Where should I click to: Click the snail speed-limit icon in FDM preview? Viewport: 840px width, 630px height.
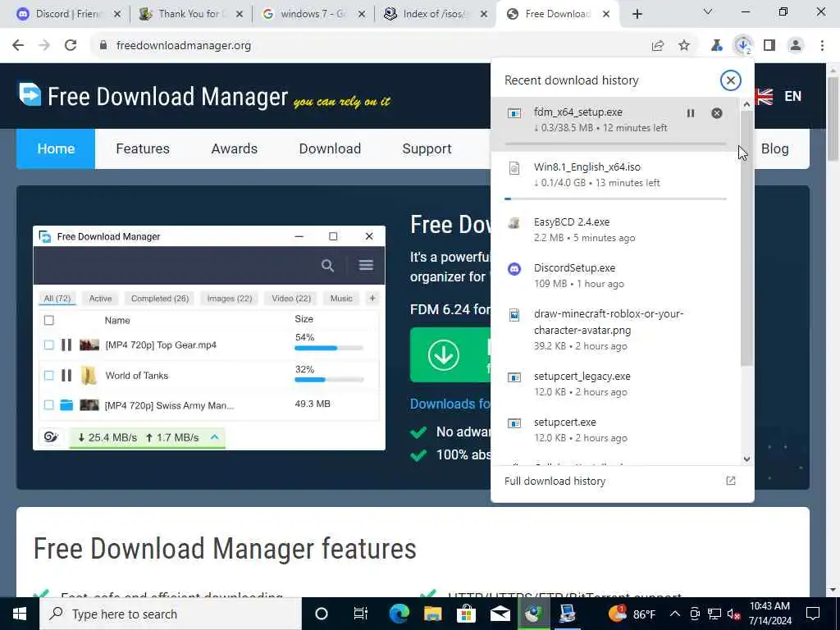pos(51,437)
